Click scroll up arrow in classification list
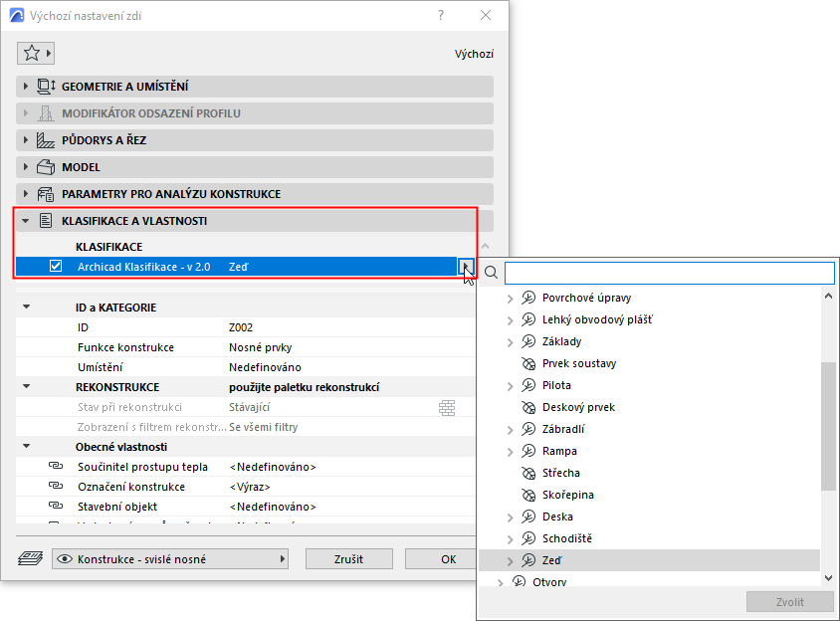 click(828, 296)
